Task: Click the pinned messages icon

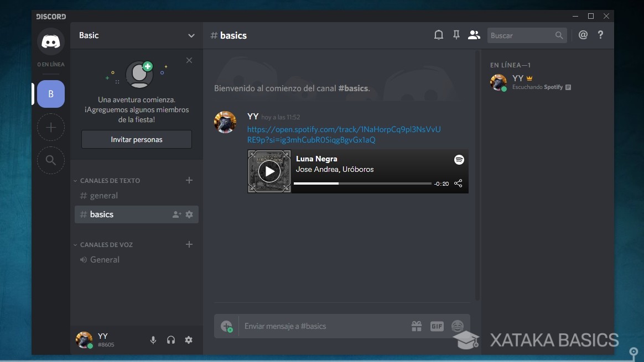Action: 456,34
